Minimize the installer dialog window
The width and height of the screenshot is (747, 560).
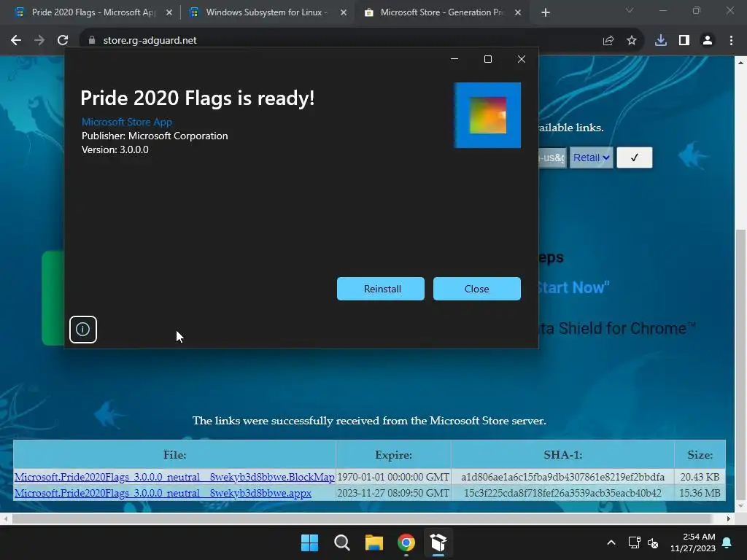[454, 59]
